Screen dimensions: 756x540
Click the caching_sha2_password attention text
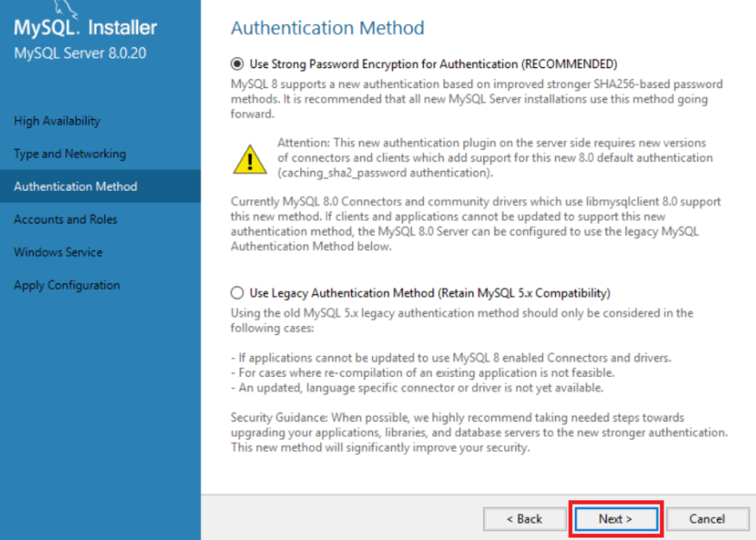495,158
